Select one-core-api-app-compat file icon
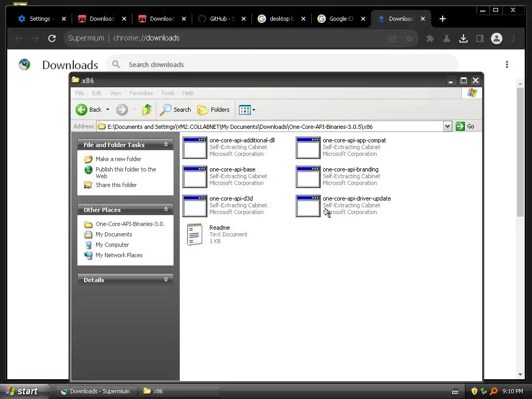Viewport: 532px width, 399px height. click(308, 148)
